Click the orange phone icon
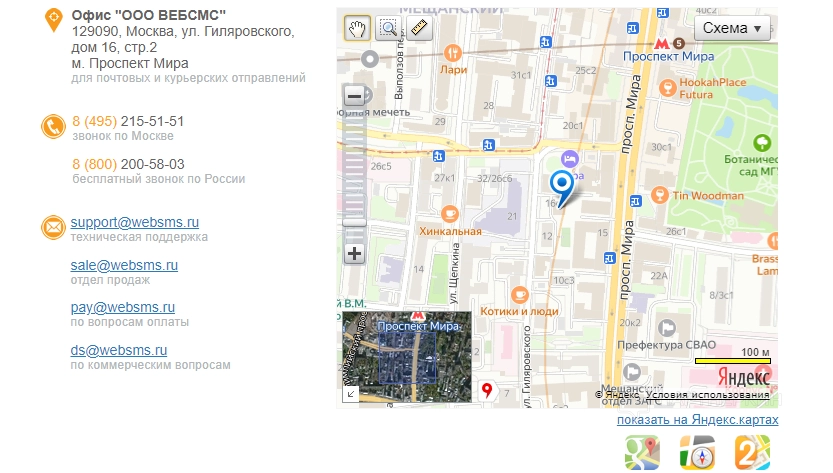This screenshot has width=833, height=473. tap(53, 127)
